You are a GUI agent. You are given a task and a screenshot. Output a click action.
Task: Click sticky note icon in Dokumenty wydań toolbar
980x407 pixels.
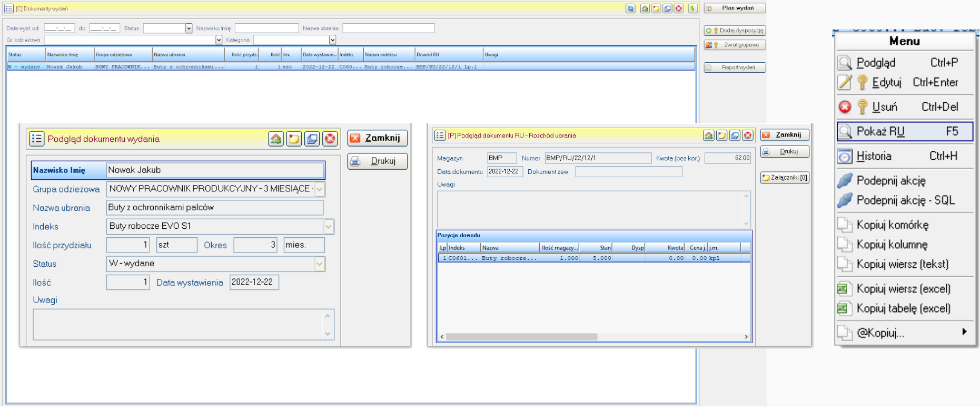point(656,8)
